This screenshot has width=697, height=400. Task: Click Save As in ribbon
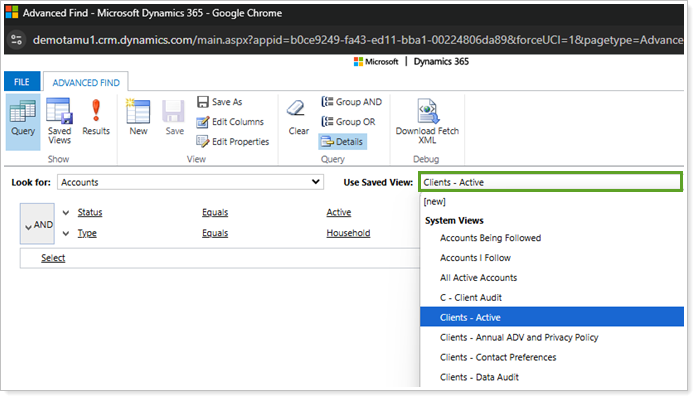pyautogui.click(x=220, y=102)
